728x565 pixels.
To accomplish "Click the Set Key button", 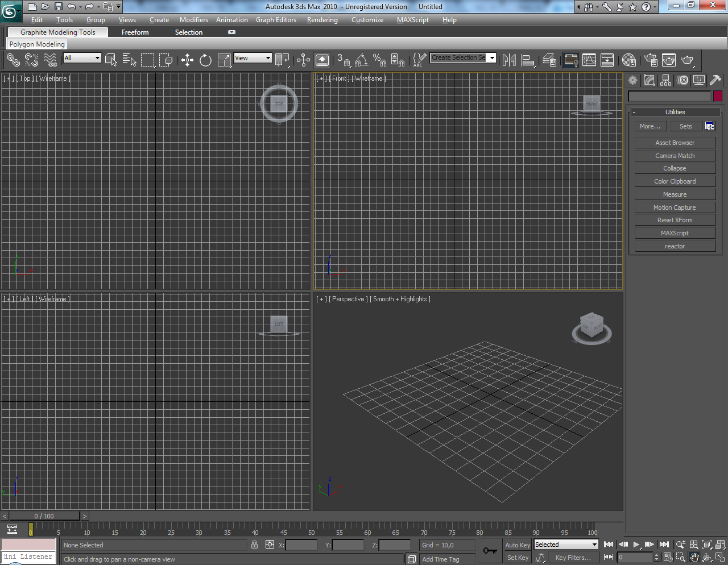I will pyautogui.click(x=518, y=558).
